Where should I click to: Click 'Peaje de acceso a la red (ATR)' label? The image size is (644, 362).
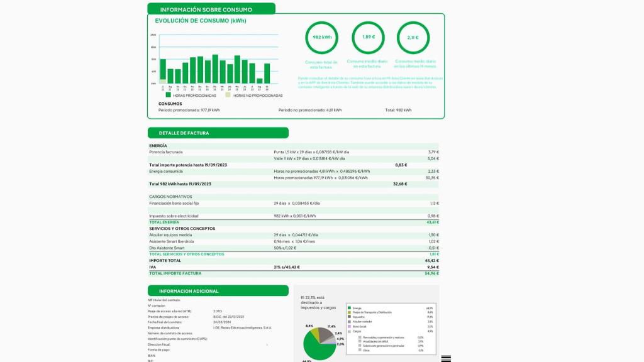[x=170, y=311]
